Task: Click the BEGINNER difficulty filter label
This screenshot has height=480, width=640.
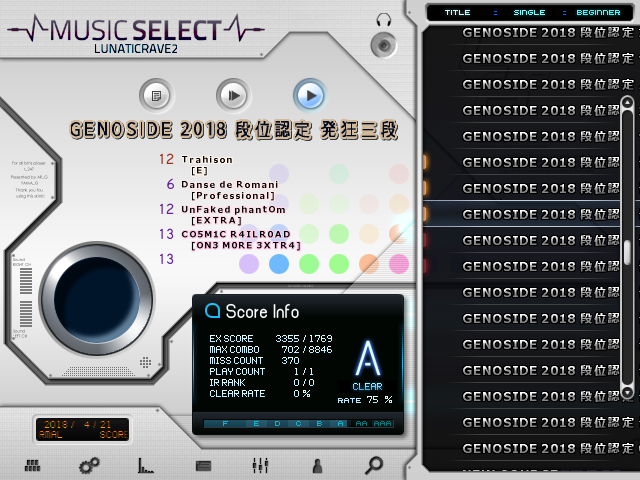Action: (598, 13)
